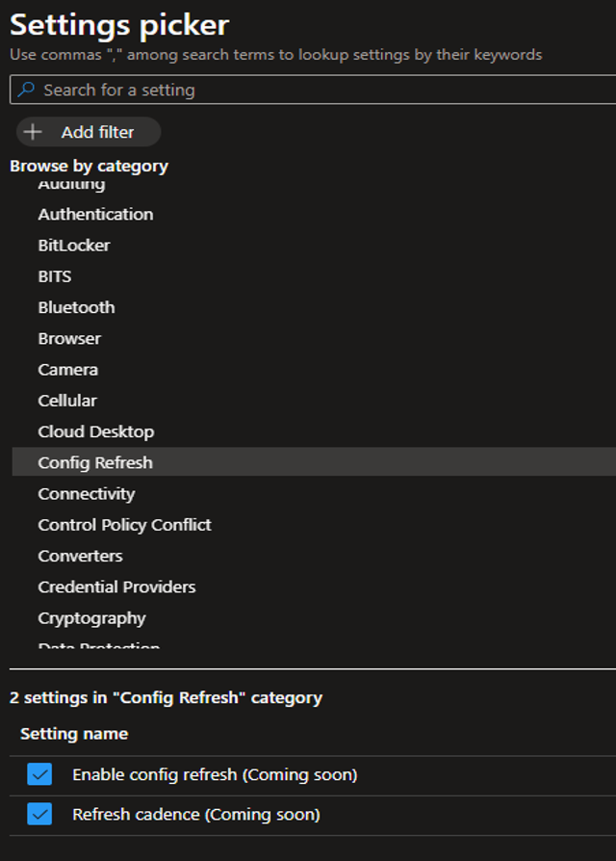Image resolution: width=616 pixels, height=861 pixels.
Task: Open the Browser settings category
Action: [69, 338]
